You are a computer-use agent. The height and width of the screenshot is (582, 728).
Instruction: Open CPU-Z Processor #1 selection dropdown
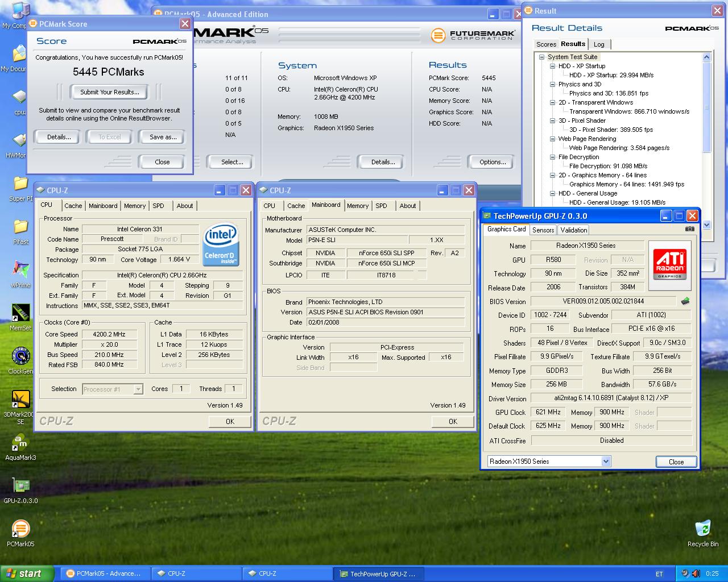click(x=138, y=389)
